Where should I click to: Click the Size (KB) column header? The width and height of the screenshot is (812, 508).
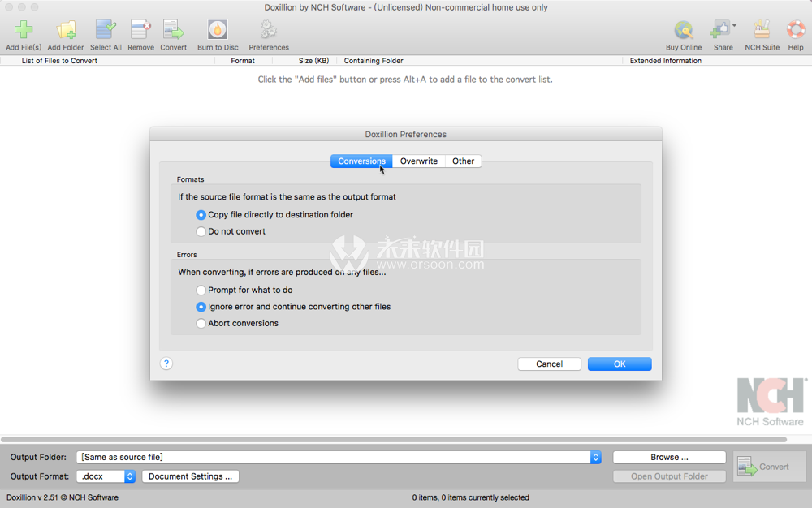tap(313, 61)
